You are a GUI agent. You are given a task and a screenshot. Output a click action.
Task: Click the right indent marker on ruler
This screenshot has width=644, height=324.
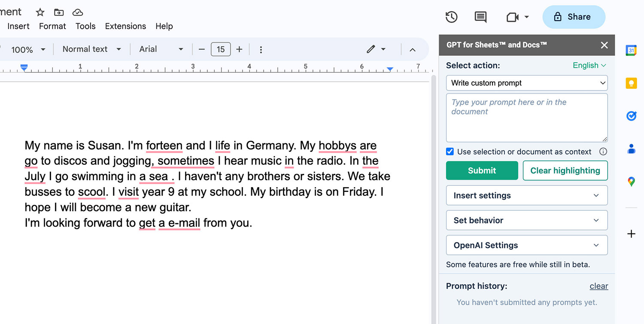pos(390,69)
